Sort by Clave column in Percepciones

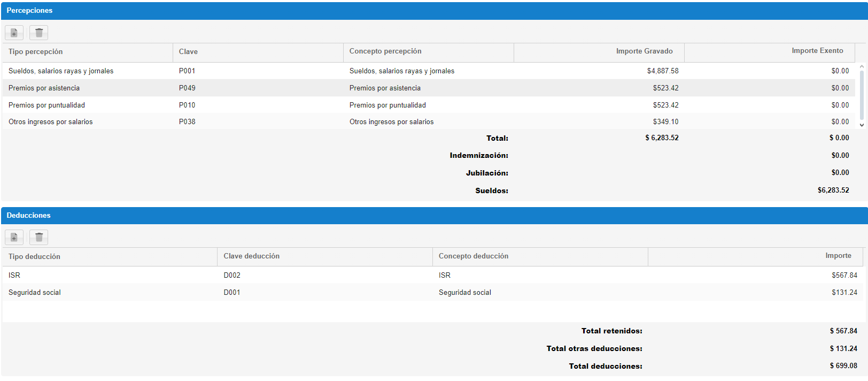pyautogui.click(x=188, y=52)
